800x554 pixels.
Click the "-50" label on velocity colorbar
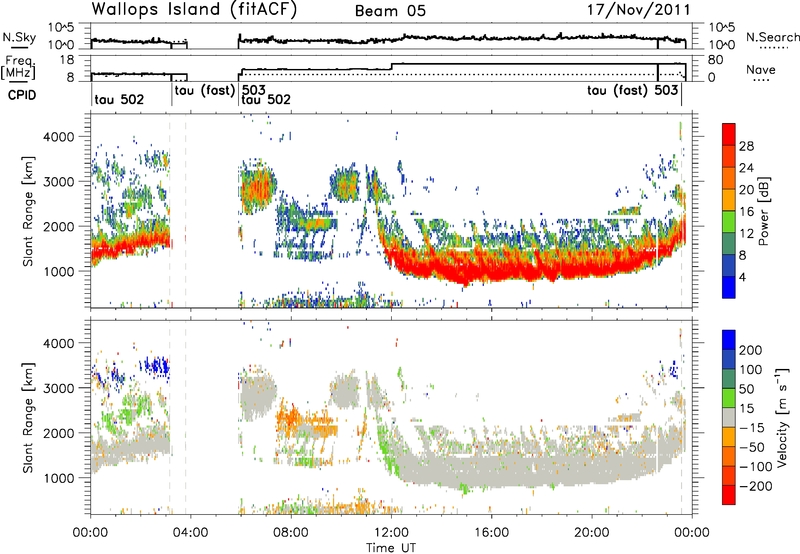[751, 448]
